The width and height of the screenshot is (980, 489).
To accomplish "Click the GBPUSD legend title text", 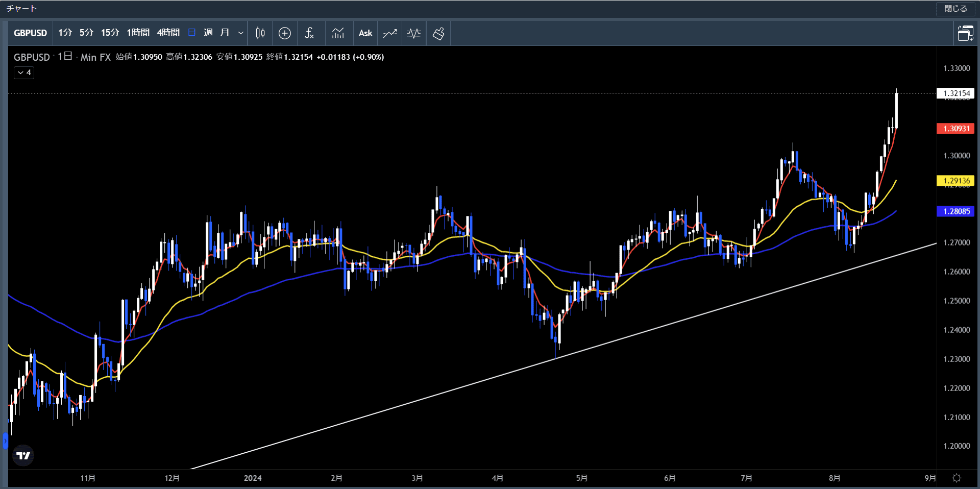I will (x=32, y=57).
